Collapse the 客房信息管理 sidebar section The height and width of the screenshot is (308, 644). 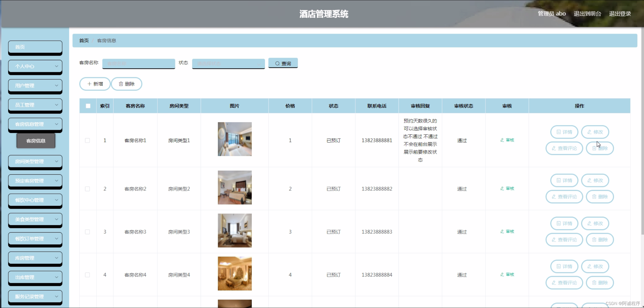(x=35, y=124)
